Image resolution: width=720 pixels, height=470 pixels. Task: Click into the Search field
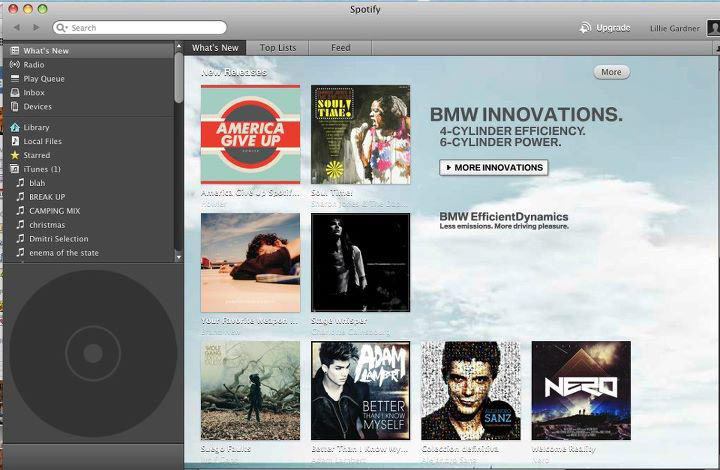140,28
